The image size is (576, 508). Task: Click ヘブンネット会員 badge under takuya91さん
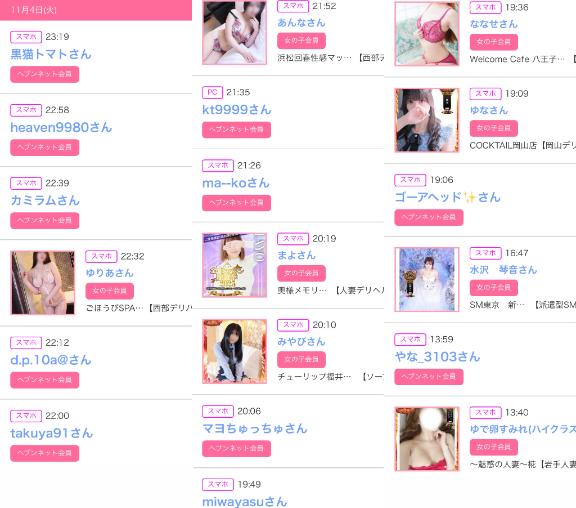pyautogui.click(x=44, y=453)
